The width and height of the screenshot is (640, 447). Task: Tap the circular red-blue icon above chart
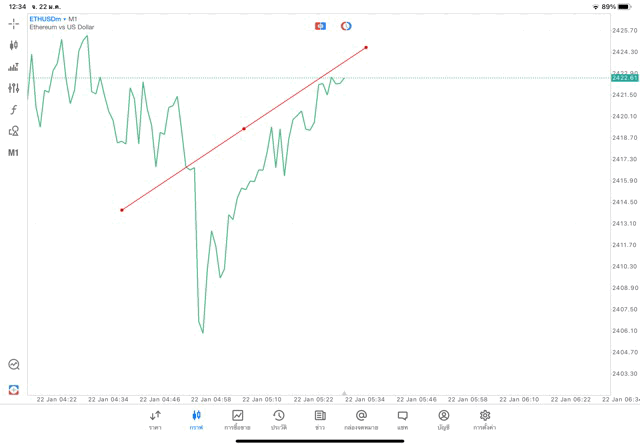coord(346,26)
